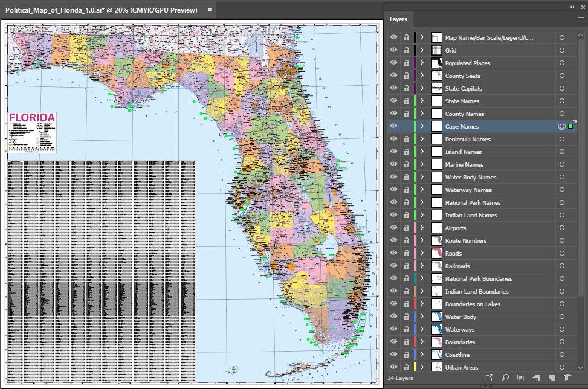Hide the Roads layer
588x389 pixels.
(x=393, y=253)
